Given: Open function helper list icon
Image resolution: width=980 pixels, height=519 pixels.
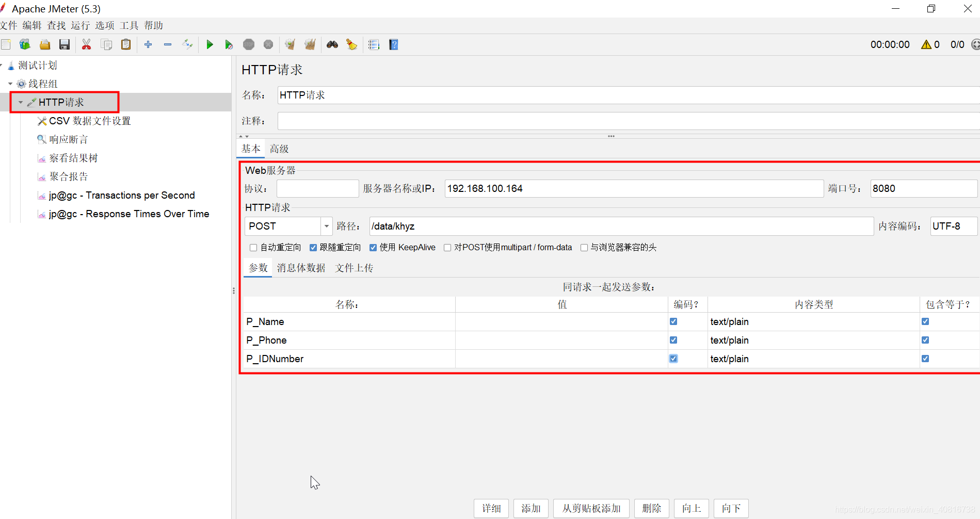Looking at the screenshot, I should pyautogui.click(x=374, y=44).
